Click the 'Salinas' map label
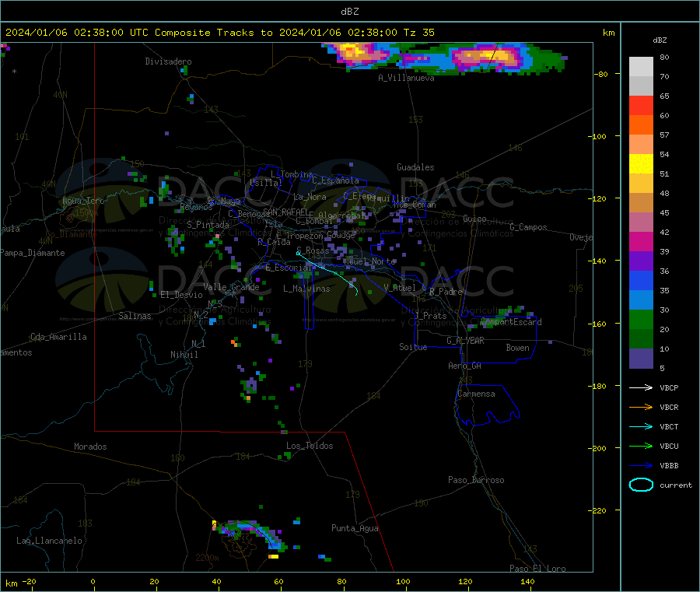 135,316
